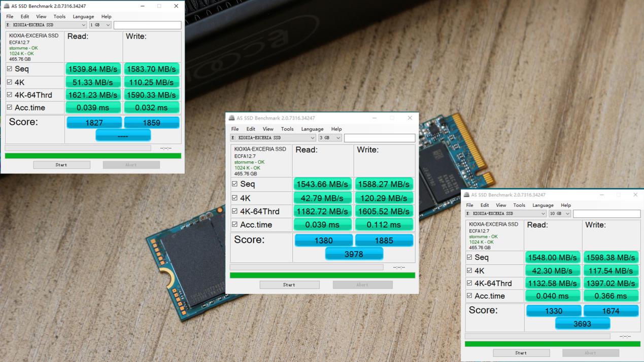Open Language menu in 10 GB window

[543, 205]
